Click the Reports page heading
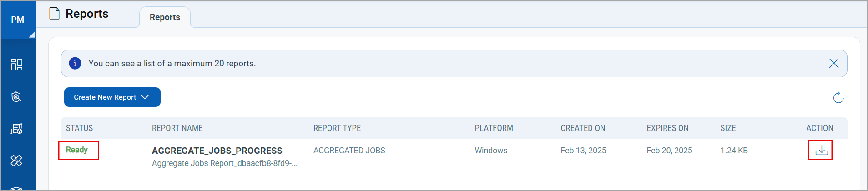This screenshot has height=191, width=868. coord(87,14)
